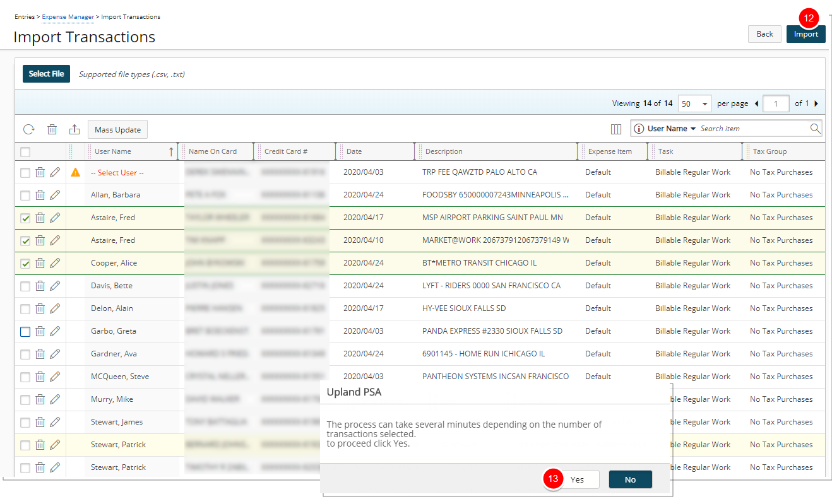This screenshot has height=504, width=832.
Task: Go to the next page arrow
Action: click(816, 103)
